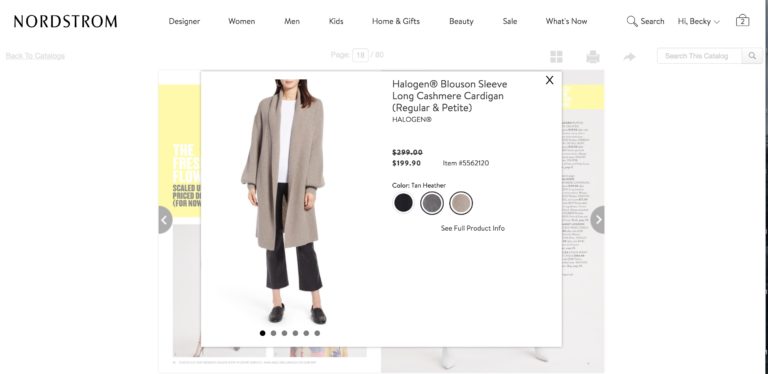Go Back To Catalogs link
Image resolution: width=768 pixels, height=374 pixels.
[x=35, y=56]
